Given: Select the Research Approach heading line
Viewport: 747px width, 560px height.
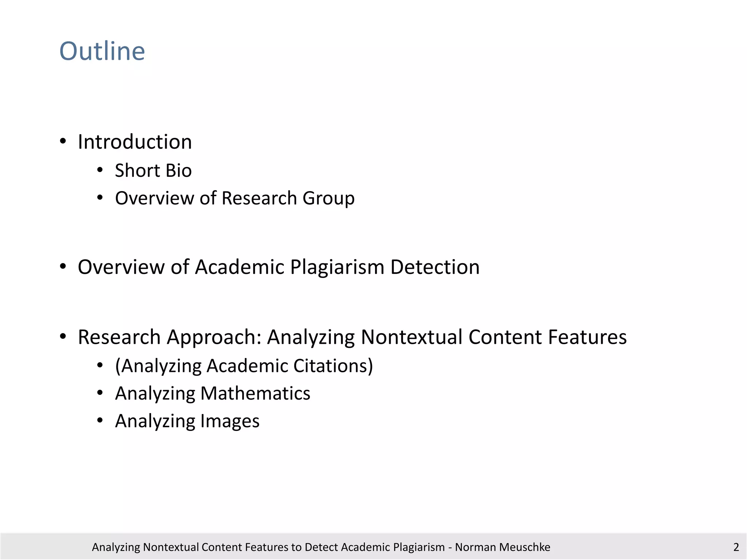Looking at the screenshot, I should point(352,337).
